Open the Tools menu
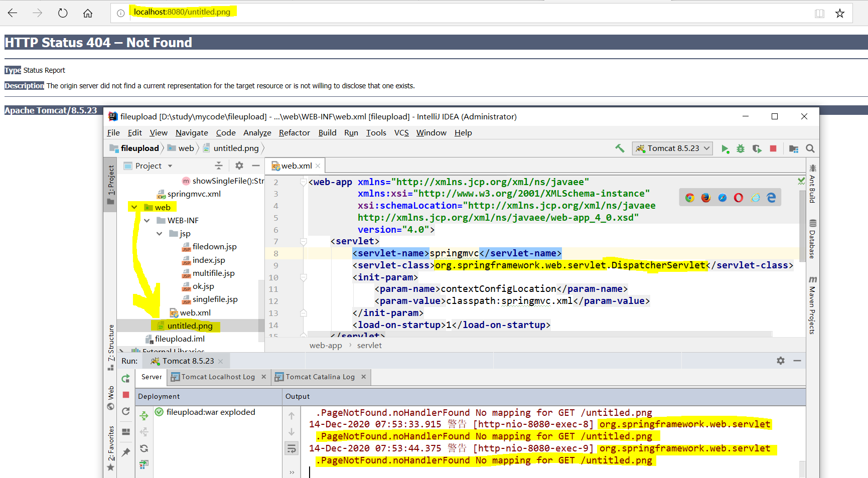The height and width of the screenshot is (478, 868). pyautogui.click(x=376, y=133)
